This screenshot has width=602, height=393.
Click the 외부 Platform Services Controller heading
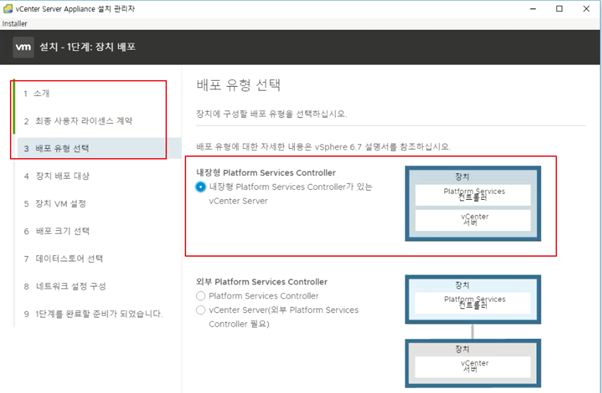pyautogui.click(x=262, y=282)
